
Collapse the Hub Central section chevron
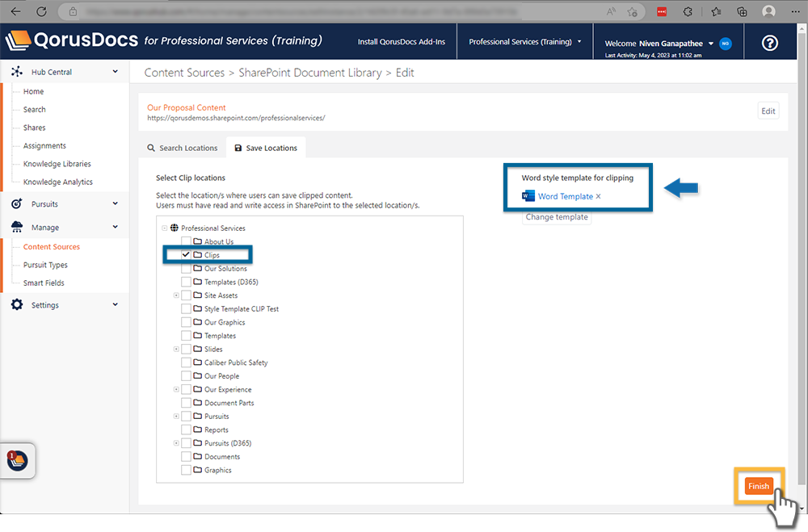pos(115,72)
